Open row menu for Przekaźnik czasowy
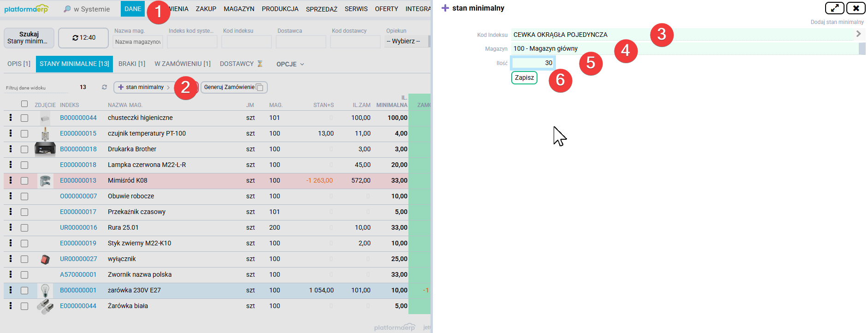The height and width of the screenshot is (333, 868). pyautogui.click(x=11, y=212)
